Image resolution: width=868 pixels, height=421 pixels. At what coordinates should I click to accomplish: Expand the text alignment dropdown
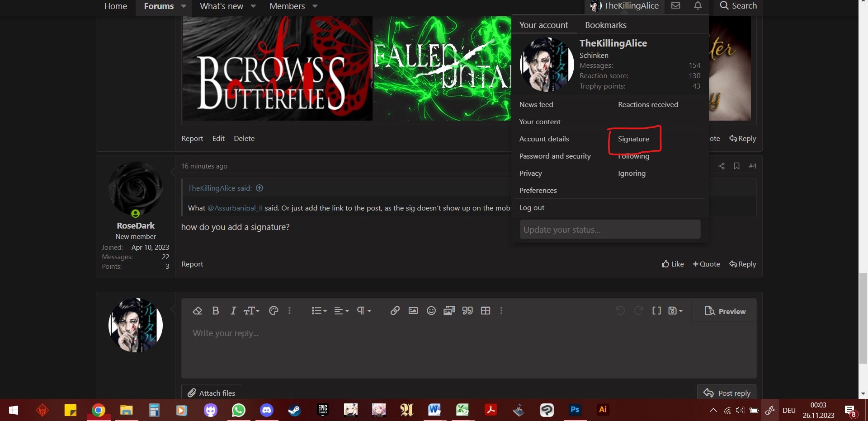pyautogui.click(x=341, y=311)
